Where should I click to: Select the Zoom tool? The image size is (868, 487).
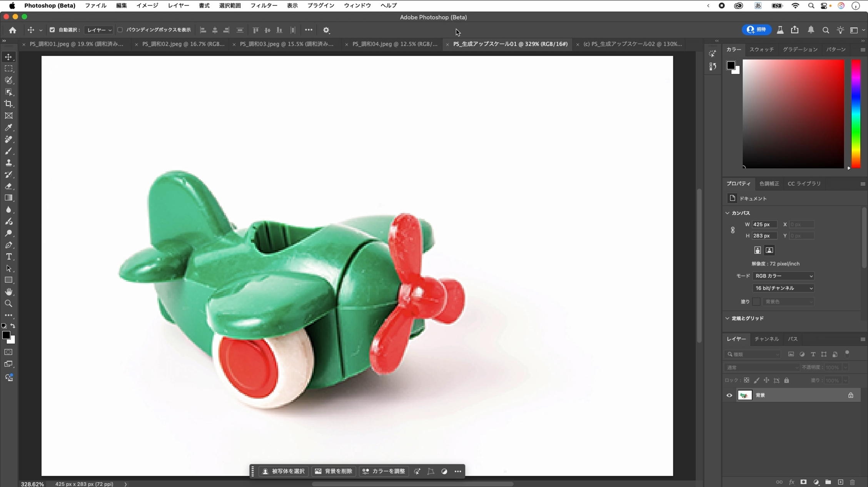click(8, 304)
